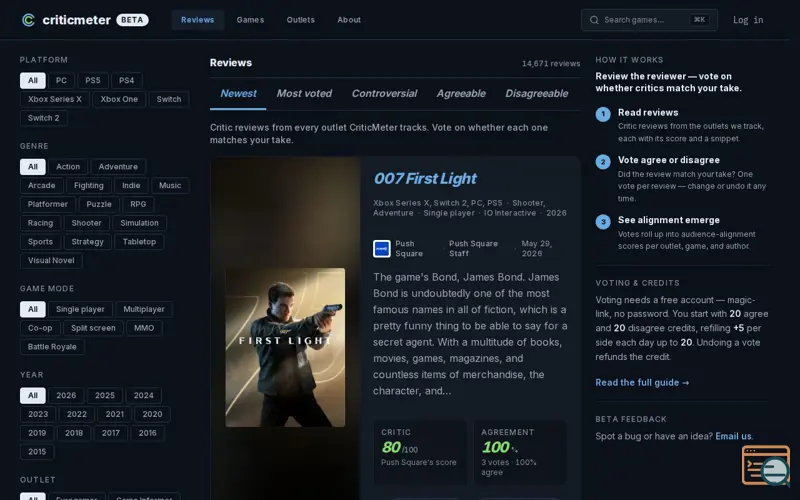Filter by PC platform
Screen dimensions: 800x500
click(61, 81)
